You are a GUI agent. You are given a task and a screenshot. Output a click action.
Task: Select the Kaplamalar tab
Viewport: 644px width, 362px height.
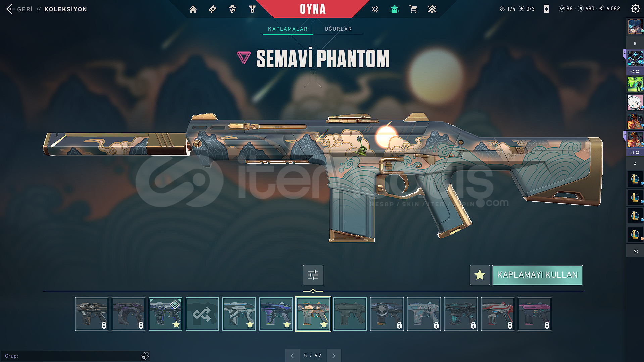point(288,29)
